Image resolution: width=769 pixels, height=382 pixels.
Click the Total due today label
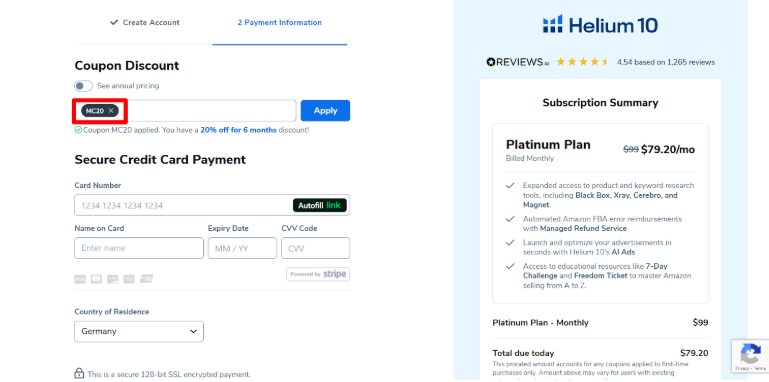click(523, 353)
